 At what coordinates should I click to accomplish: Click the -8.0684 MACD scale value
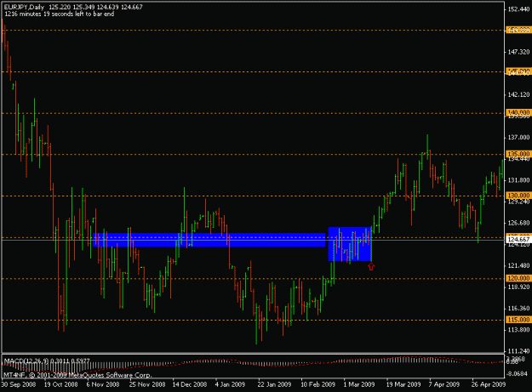[x=518, y=373]
